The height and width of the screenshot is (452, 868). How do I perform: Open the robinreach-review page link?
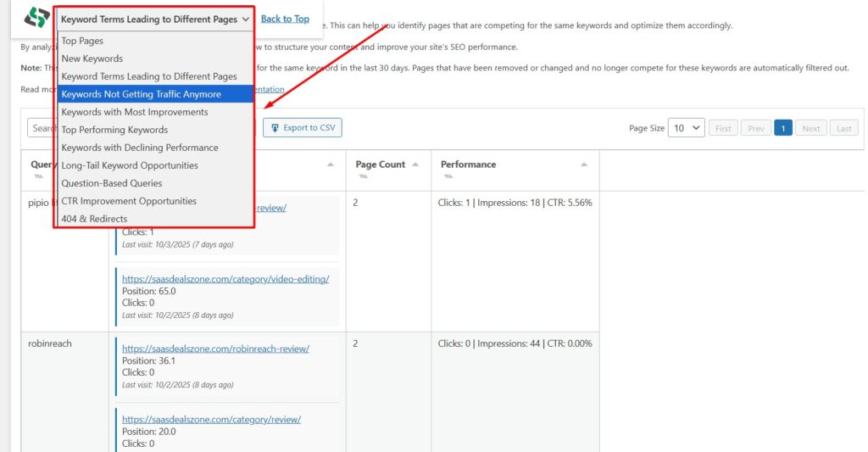pyautogui.click(x=215, y=349)
